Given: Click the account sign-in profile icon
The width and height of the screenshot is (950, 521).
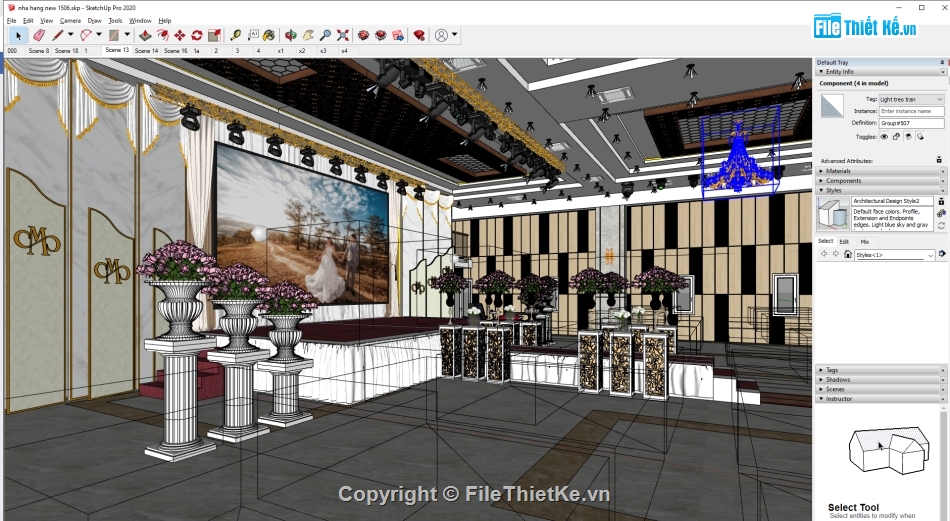Looking at the screenshot, I should point(442,36).
